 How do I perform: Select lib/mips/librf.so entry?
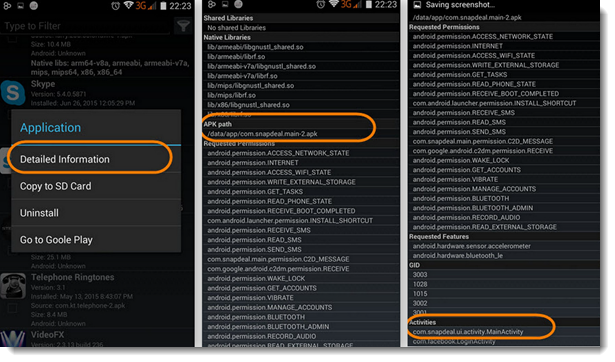click(301, 95)
